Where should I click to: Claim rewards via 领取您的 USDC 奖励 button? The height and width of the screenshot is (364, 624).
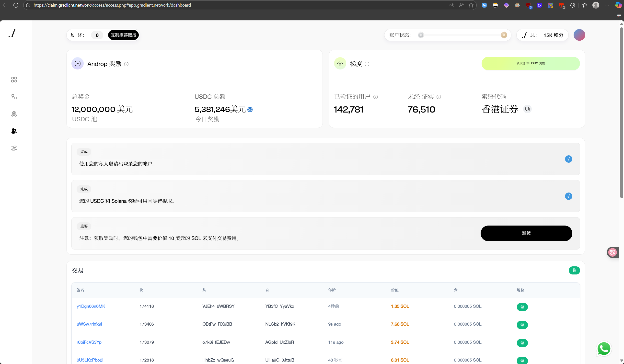pyautogui.click(x=531, y=63)
